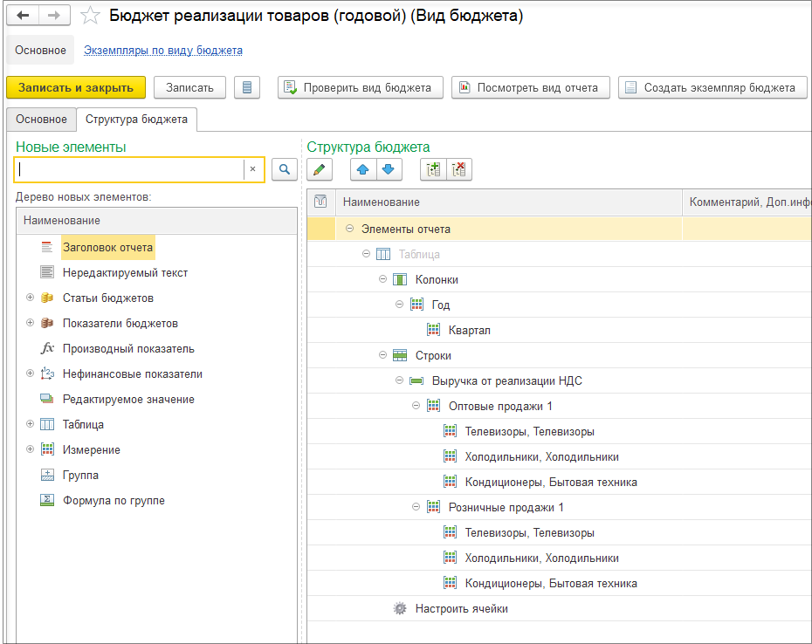Move selected element up with arrow icon
This screenshot has height=644, width=812.
(363, 169)
